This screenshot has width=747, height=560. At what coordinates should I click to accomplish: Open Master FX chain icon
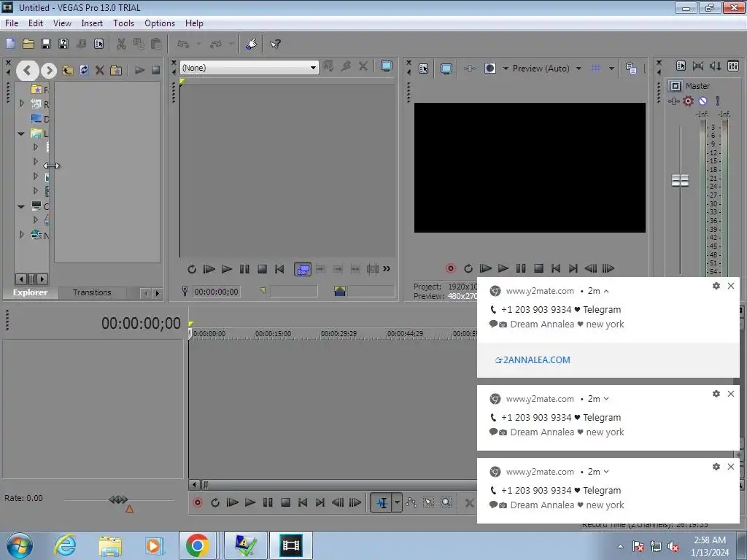pos(673,101)
